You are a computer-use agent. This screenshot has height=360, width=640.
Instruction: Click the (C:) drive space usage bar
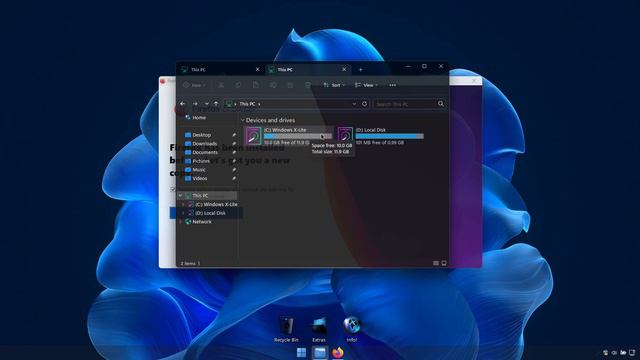pyautogui.click(x=298, y=136)
